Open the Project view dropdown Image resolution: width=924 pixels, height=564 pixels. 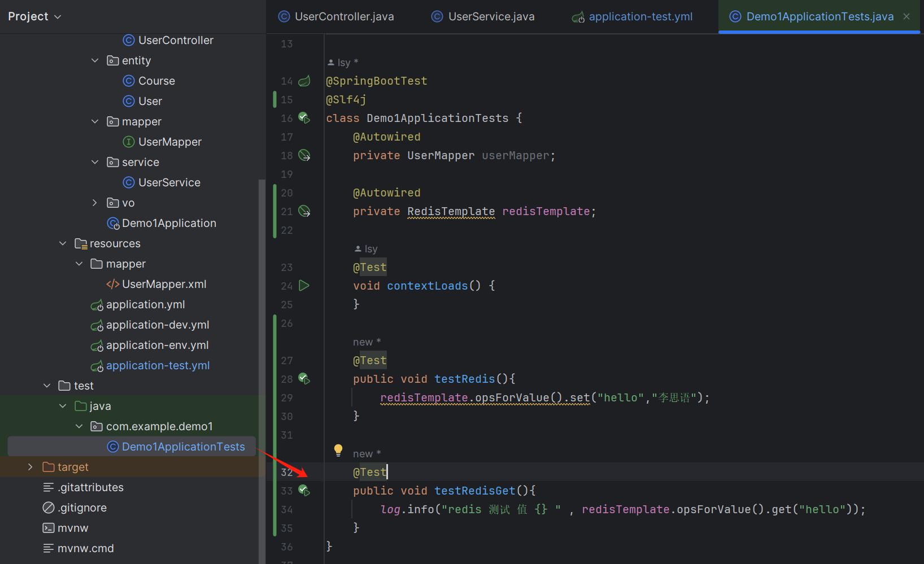tap(35, 16)
